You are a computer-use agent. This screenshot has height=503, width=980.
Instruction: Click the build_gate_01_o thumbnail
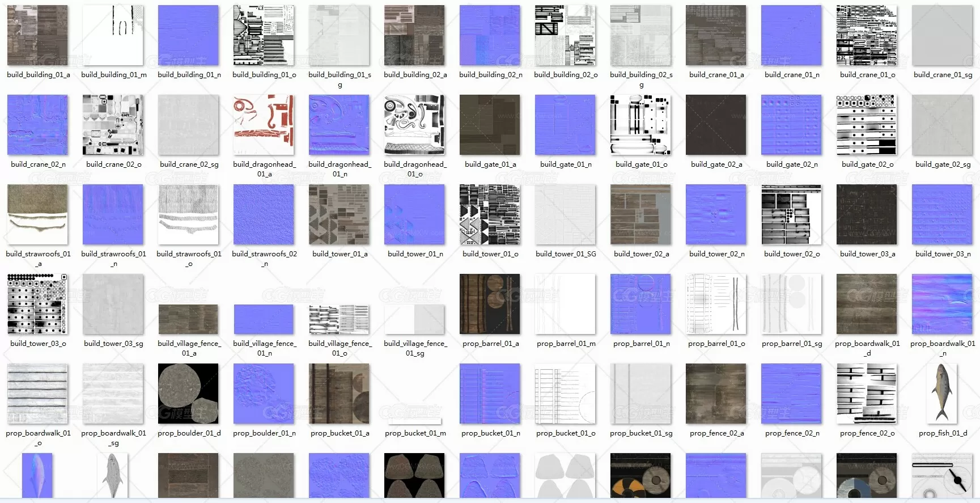click(x=640, y=125)
